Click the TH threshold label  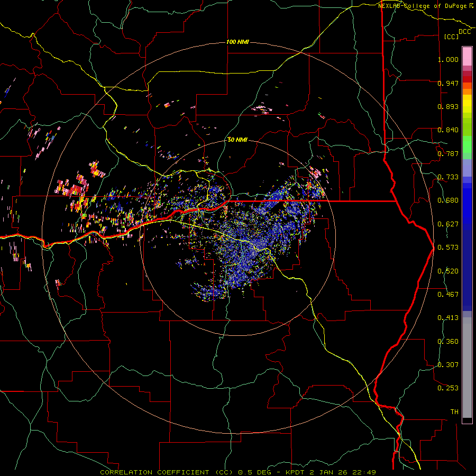point(454,412)
